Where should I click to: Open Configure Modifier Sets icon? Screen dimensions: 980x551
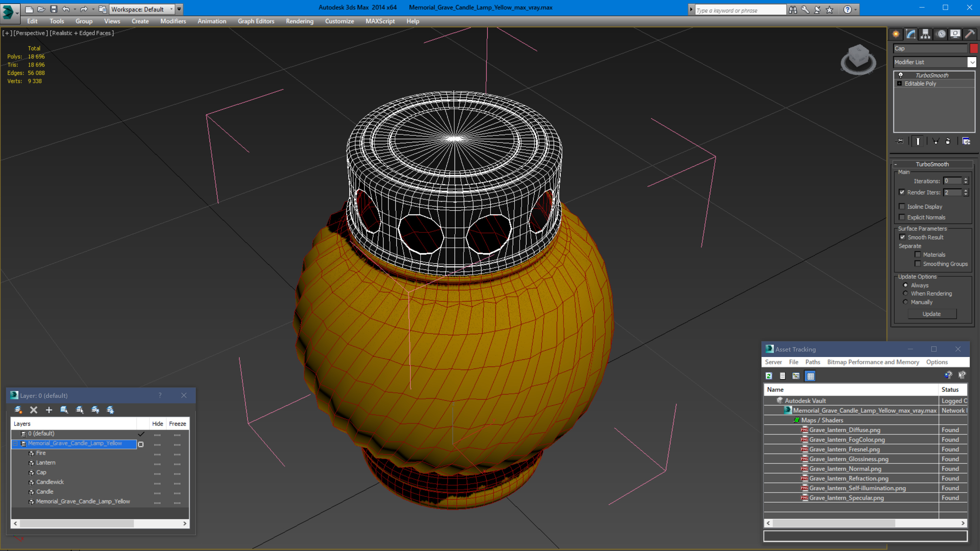click(x=966, y=141)
